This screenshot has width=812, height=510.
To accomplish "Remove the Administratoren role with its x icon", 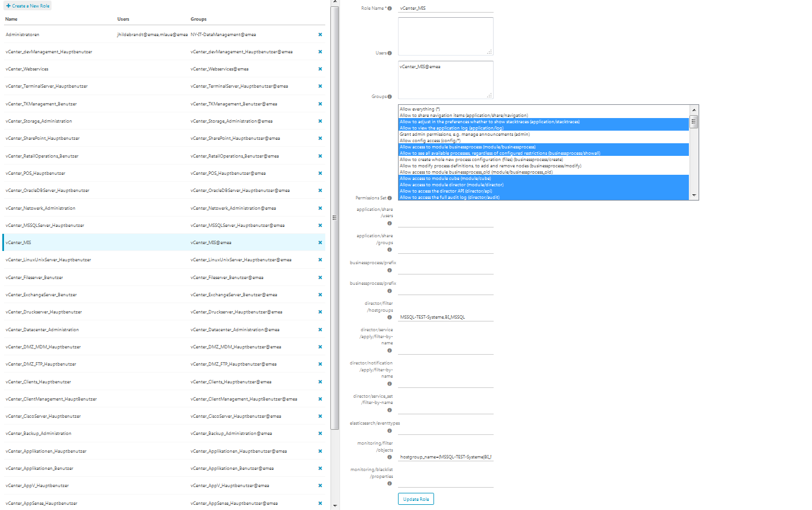I will tap(320, 34).
